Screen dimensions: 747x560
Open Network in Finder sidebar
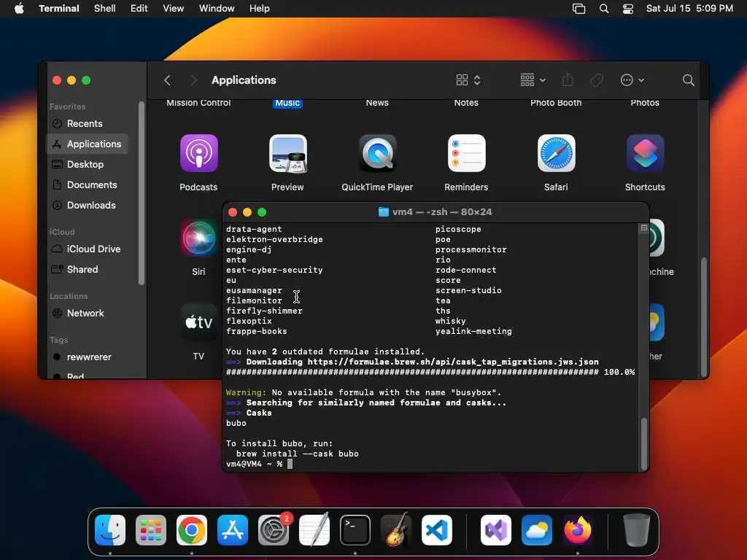point(88,314)
